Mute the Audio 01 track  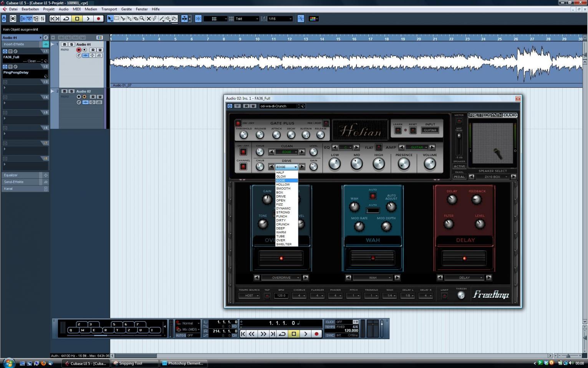(x=65, y=45)
